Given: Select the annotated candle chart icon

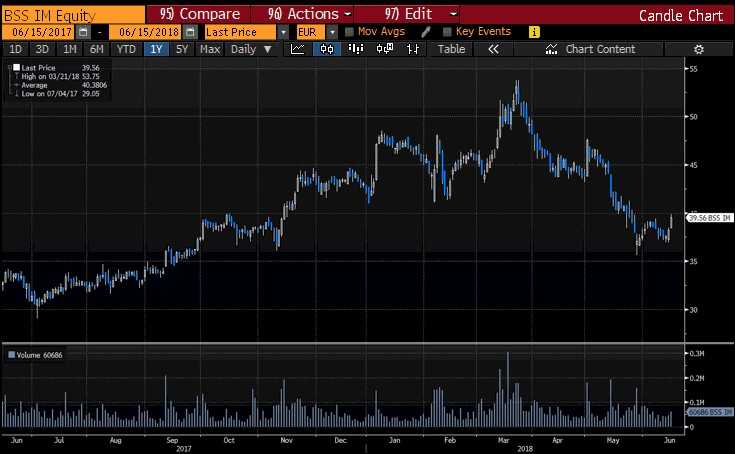Looking at the screenshot, I should pyautogui.click(x=385, y=49).
